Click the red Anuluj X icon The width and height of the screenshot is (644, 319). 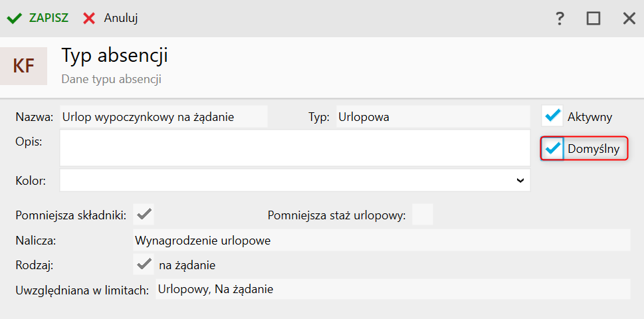[89, 18]
